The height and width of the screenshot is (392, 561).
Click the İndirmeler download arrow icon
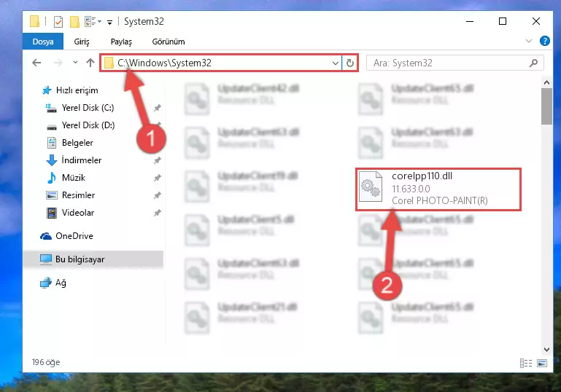click(52, 160)
